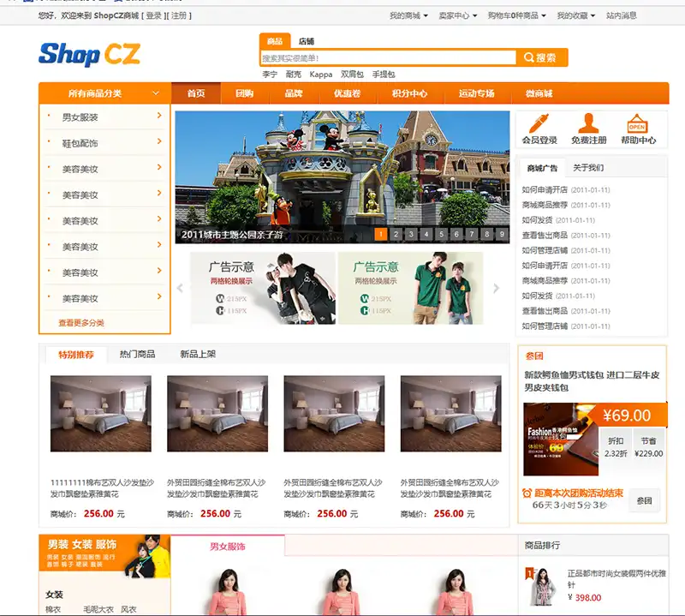Click the green polo couple ad banner
The width and height of the screenshot is (685, 616).
click(x=411, y=288)
